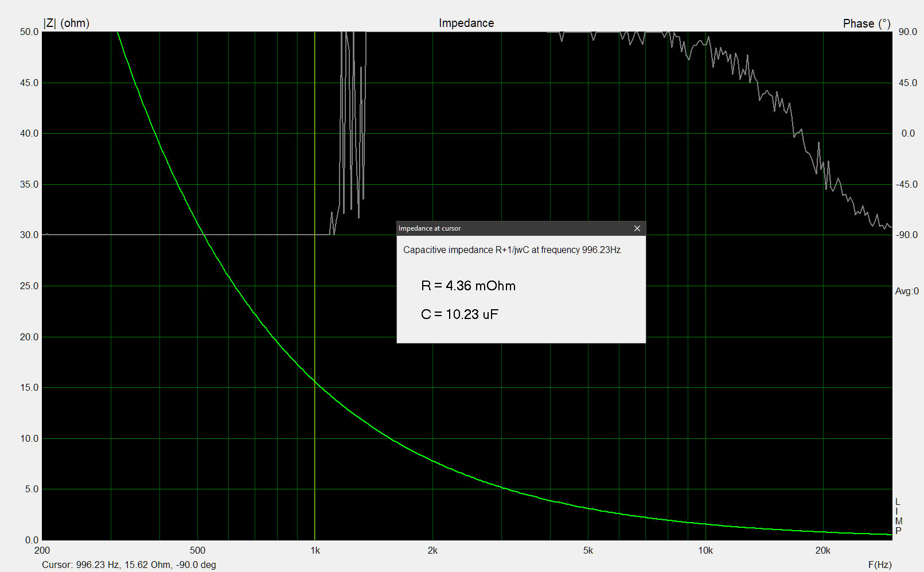
Task: Click the C = 10.23 uF value
Action: click(x=459, y=314)
